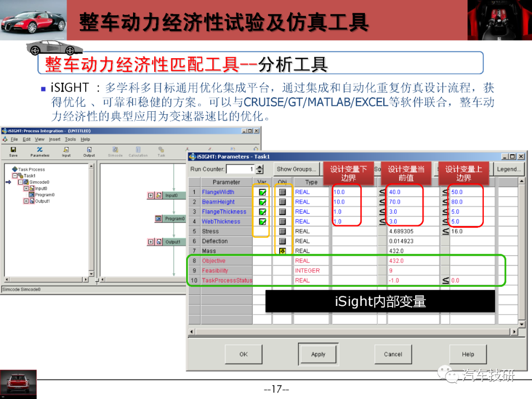The image size is (532, 399).
Task: Expand the Output1 node in the flow diagram
Action: click(151, 242)
